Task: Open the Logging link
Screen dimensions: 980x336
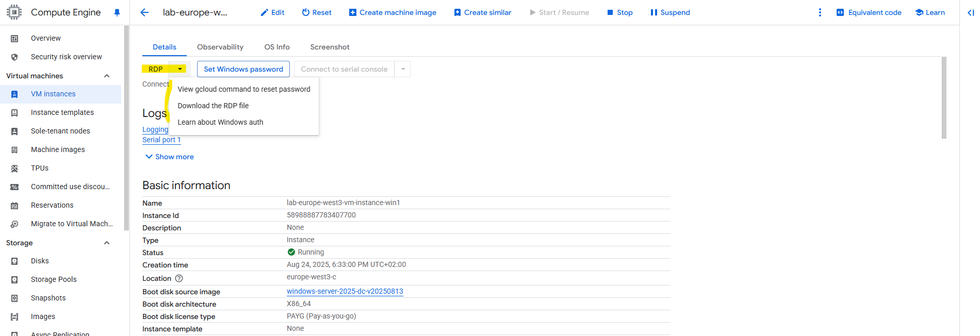Action: pos(155,129)
